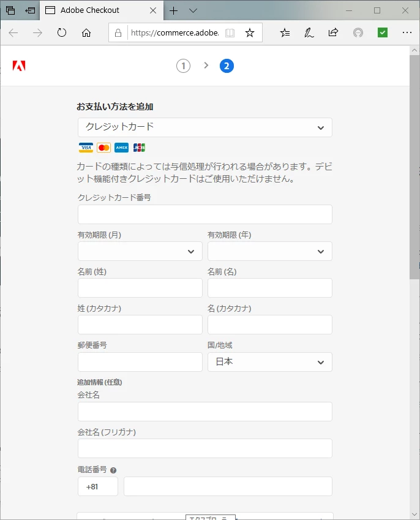
Task: Click the scrollbar down arrow
Action: (x=414, y=514)
